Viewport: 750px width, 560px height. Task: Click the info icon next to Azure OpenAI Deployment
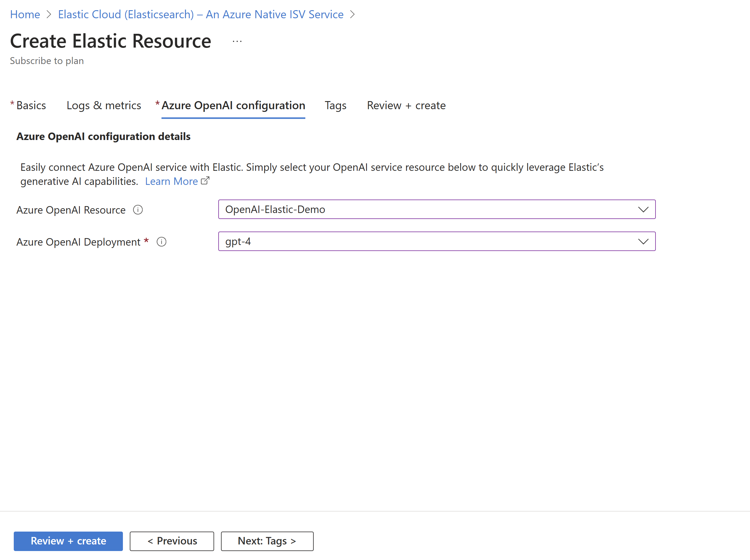tap(162, 242)
